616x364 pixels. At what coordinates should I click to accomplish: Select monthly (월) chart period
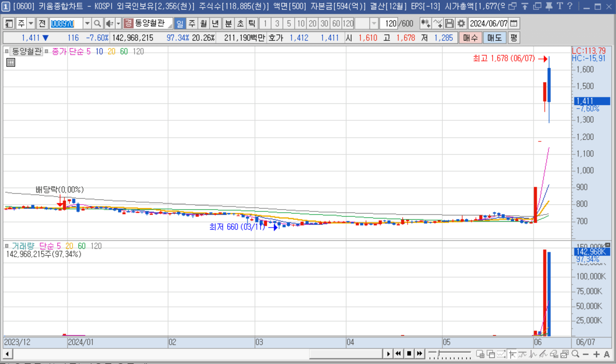point(204,24)
